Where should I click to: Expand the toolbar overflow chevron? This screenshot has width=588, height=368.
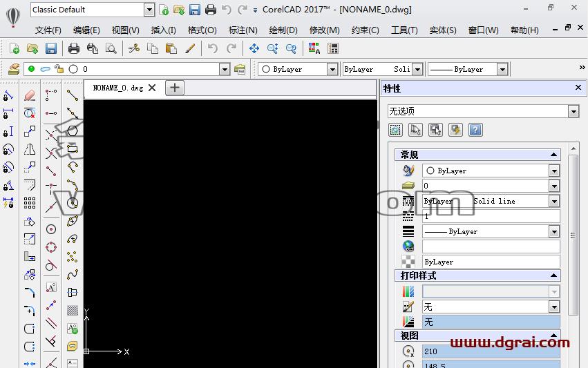(582, 68)
